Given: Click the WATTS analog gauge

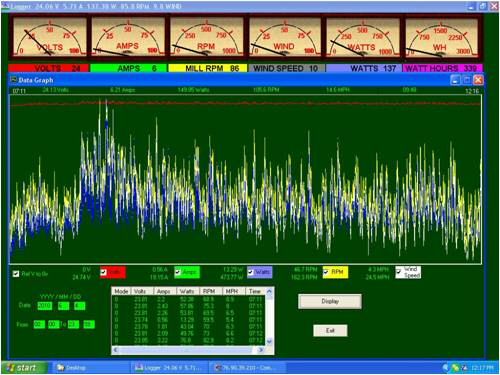Looking at the screenshot, I should 363,37.
